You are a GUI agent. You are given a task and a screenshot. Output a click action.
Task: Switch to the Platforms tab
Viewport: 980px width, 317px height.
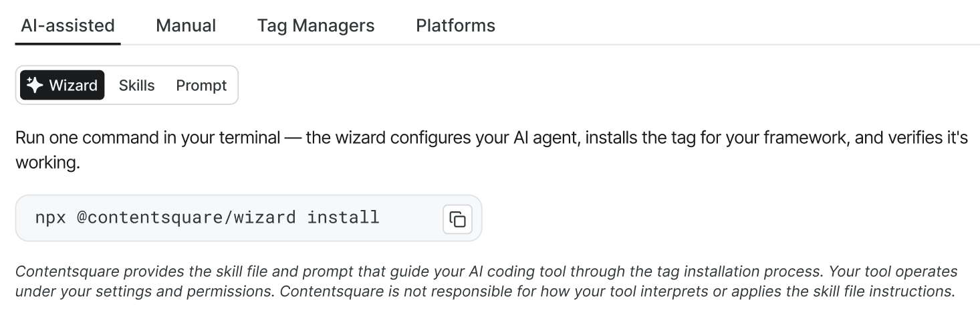pyautogui.click(x=455, y=26)
